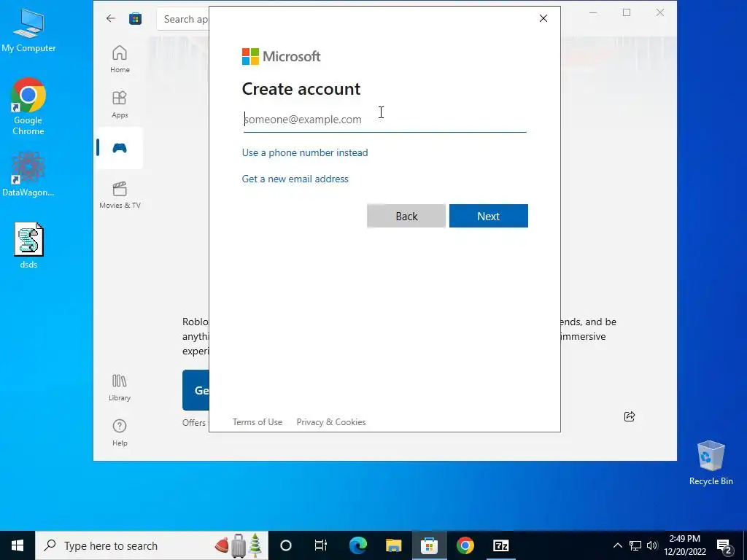The width and height of the screenshot is (747, 560).
Task: Open Task View on taskbar
Action: [x=321, y=545]
